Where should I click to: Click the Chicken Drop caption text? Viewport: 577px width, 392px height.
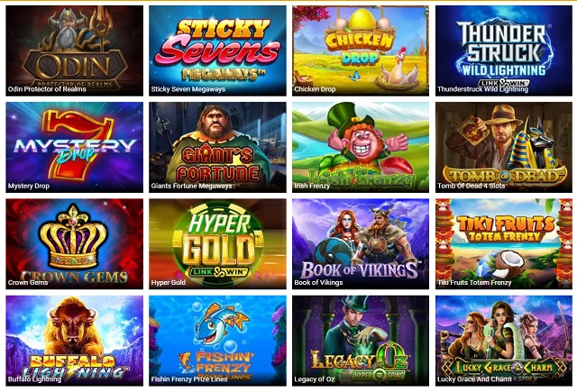[x=315, y=89]
